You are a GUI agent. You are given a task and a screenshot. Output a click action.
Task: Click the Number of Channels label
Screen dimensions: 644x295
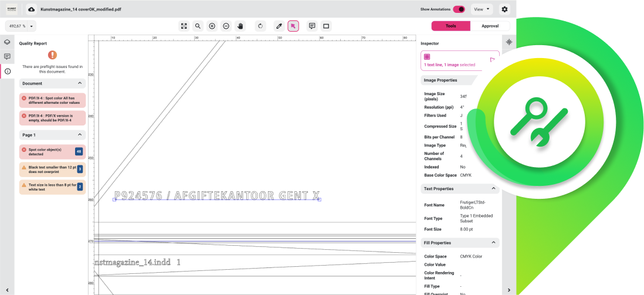coord(434,156)
